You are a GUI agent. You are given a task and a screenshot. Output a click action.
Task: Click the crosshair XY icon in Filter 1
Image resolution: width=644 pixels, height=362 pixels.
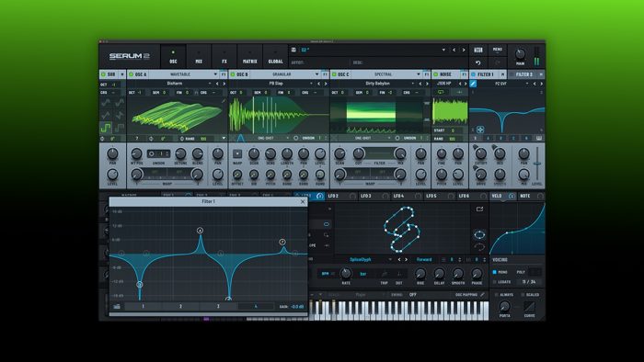(x=479, y=130)
